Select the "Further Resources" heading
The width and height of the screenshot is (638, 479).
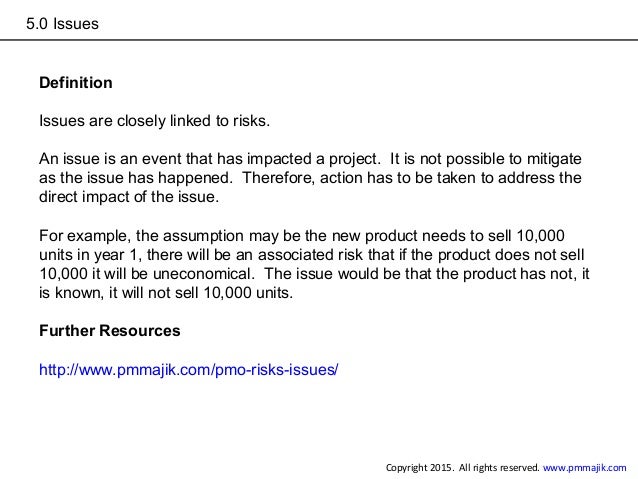pos(109,330)
